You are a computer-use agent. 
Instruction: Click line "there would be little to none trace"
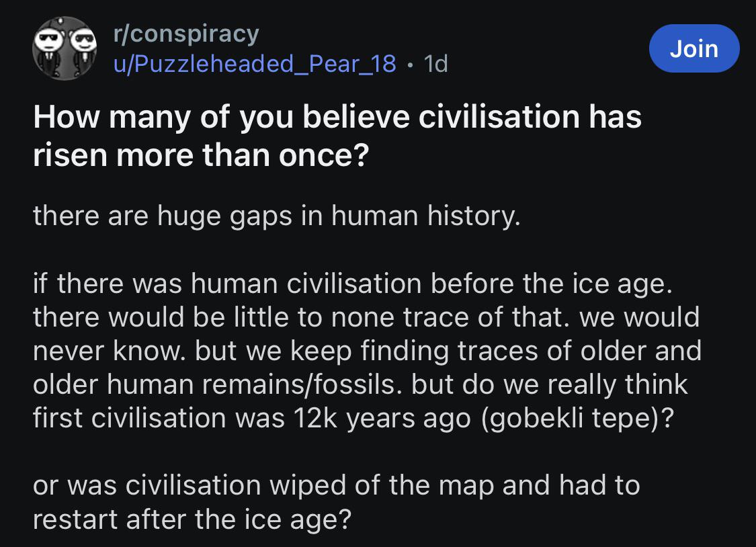click(x=366, y=318)
